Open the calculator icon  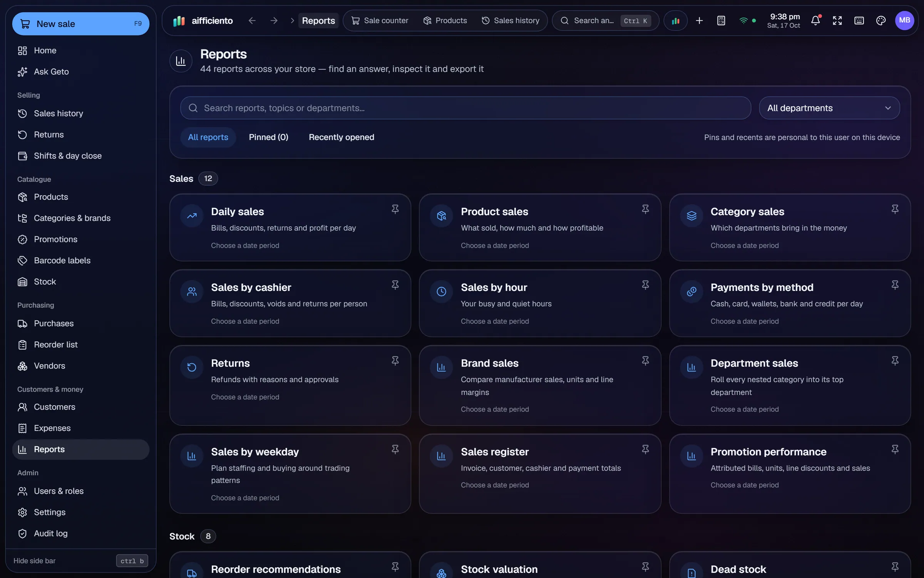(x=721, y=20)
